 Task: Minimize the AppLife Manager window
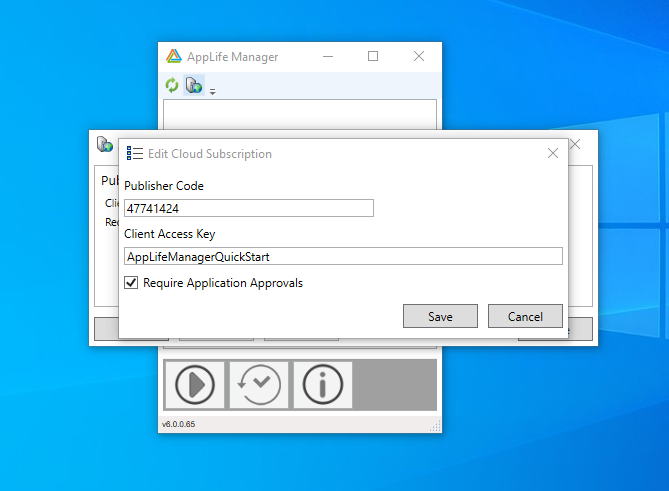(x=328, y=56)
